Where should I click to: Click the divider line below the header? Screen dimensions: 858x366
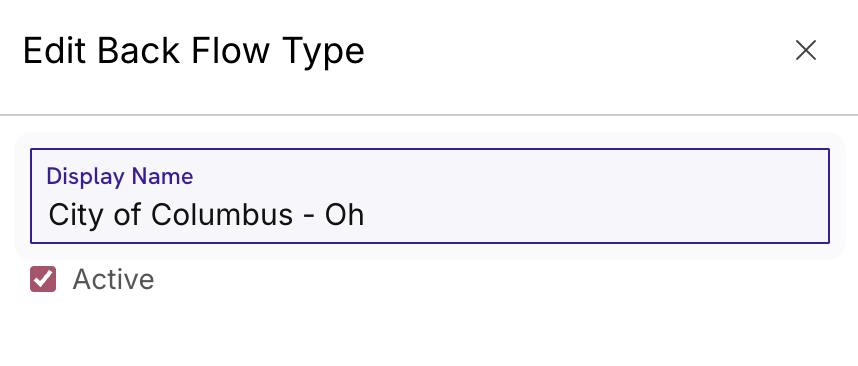coord(429,115)
